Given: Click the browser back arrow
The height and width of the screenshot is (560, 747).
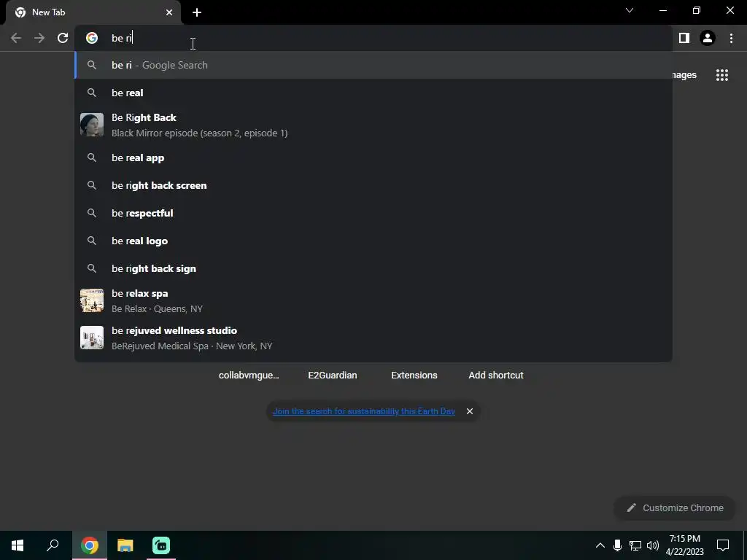Looking at the screenshot, I should (x=16, y=38).
